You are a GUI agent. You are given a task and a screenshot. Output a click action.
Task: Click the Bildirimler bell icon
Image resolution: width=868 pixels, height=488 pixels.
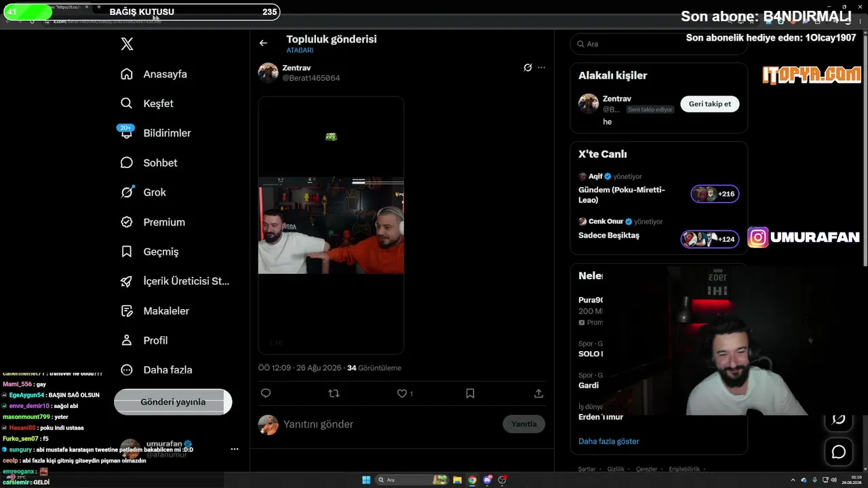pyautogui.click(x=127, y=133)
